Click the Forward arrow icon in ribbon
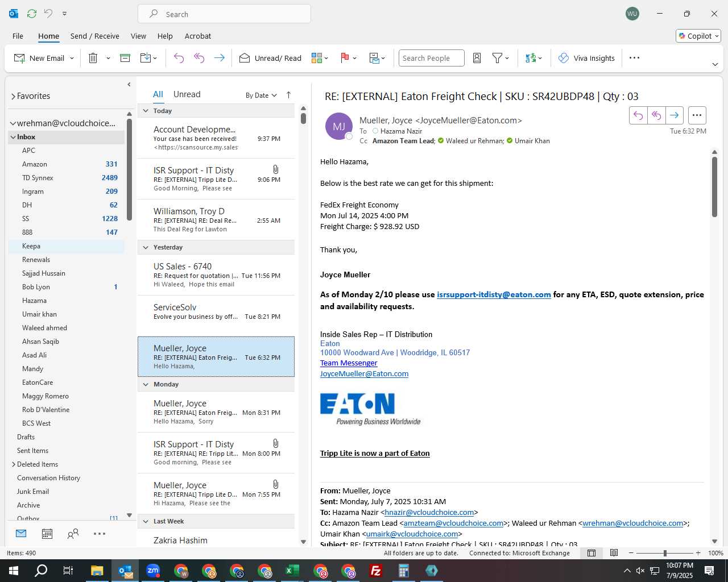The width and height of the screenshot is (728, 582). tap(219, 58)
